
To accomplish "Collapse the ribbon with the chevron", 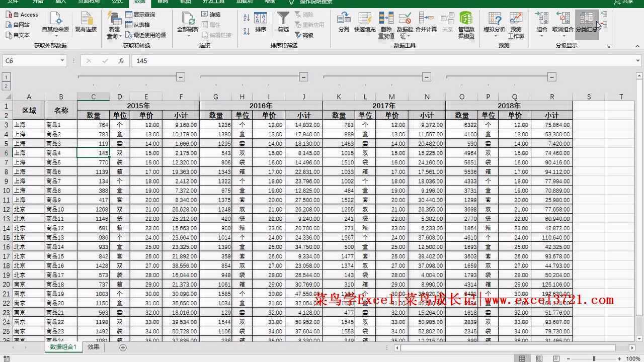I will [637, 46].
